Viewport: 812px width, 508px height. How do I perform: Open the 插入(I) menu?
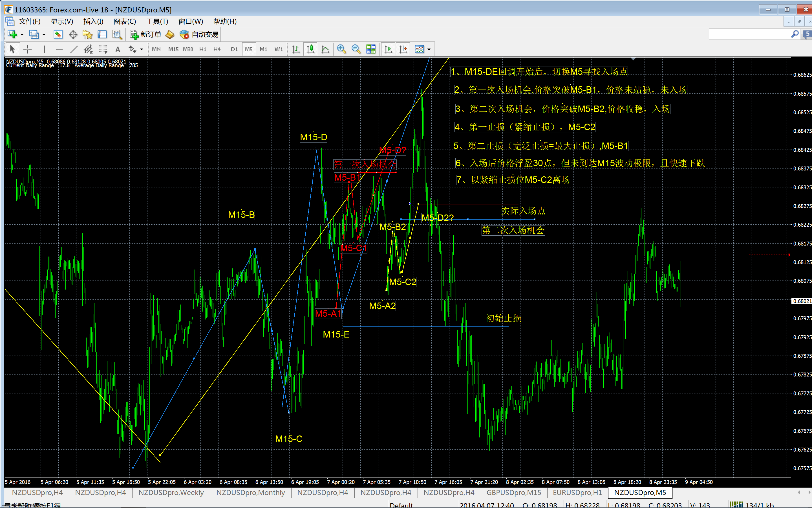click(x=93, y=21)
